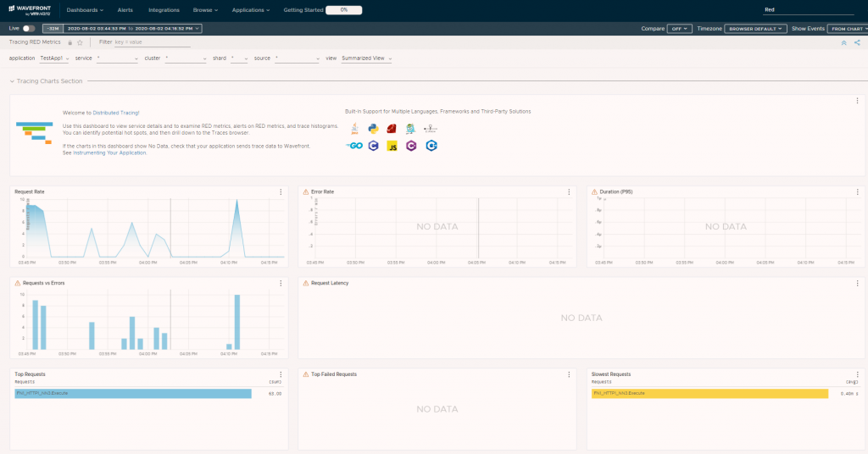Open Slowest Requests chart options menu
Viewport: 868px width, 454px height.
[x=858, y=374]
